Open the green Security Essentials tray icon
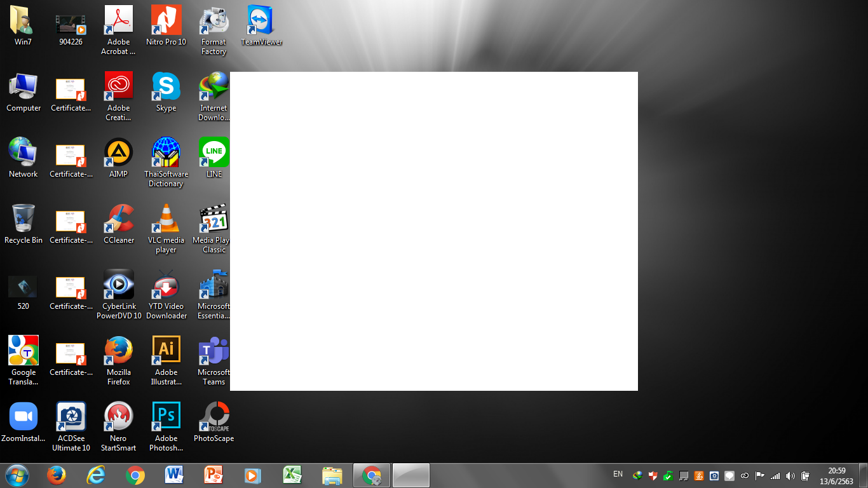The width and height of the screenshot is (868, 488). click(x=668, y=475)
